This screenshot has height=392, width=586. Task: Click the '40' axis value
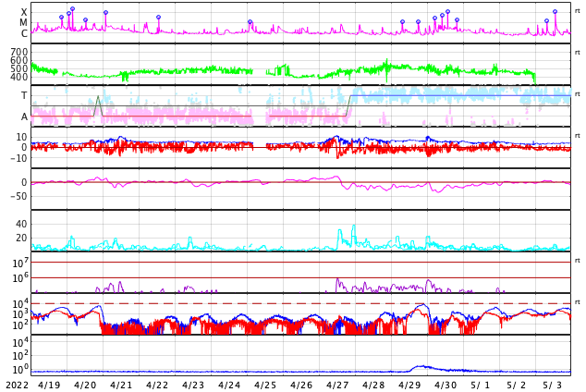(21, 225)
